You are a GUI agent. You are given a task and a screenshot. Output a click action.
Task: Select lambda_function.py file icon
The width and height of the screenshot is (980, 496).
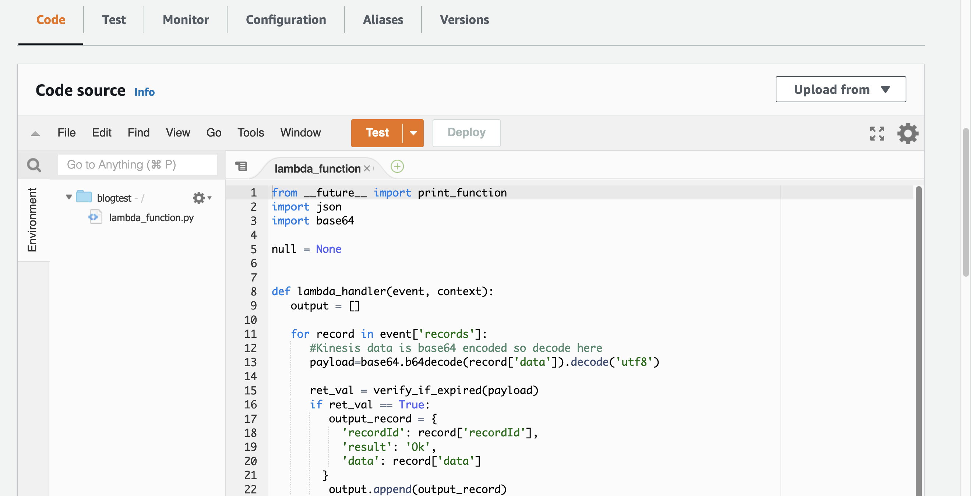94,217
